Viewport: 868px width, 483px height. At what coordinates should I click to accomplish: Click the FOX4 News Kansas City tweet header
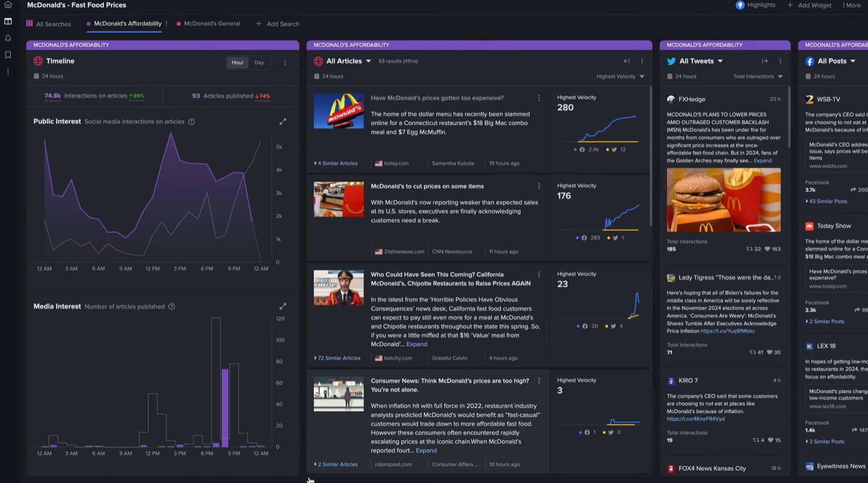723,468
